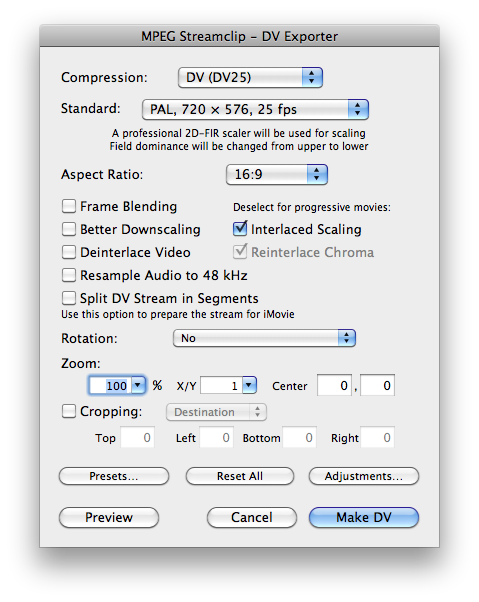
Task: Enable the Cropping checkbox
Action: coord(69,411)
